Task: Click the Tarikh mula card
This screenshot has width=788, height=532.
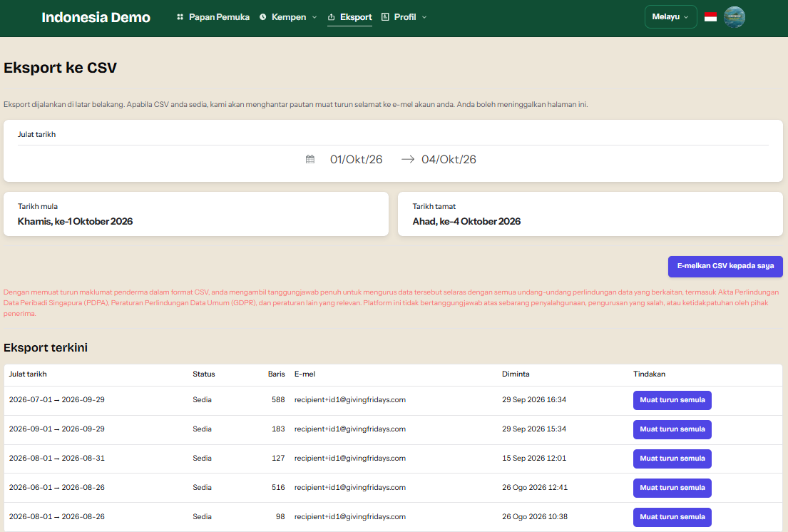Action: [196, 214]
